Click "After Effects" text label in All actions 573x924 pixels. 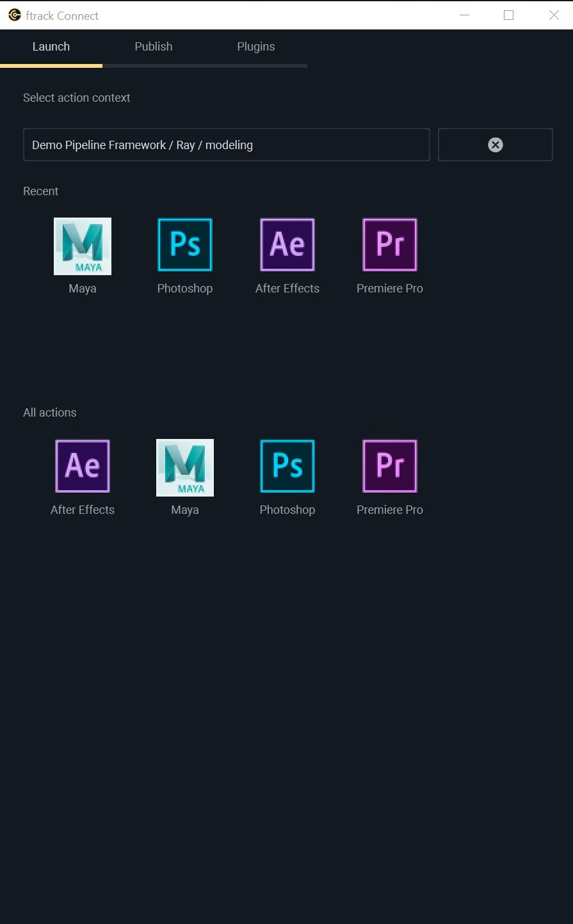[83, 510]
